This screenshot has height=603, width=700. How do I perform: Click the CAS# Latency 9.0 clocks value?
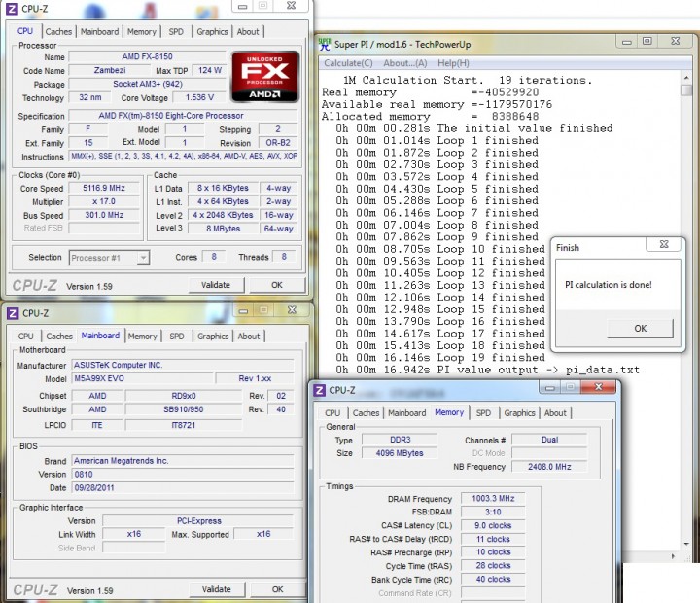point(493,526)
